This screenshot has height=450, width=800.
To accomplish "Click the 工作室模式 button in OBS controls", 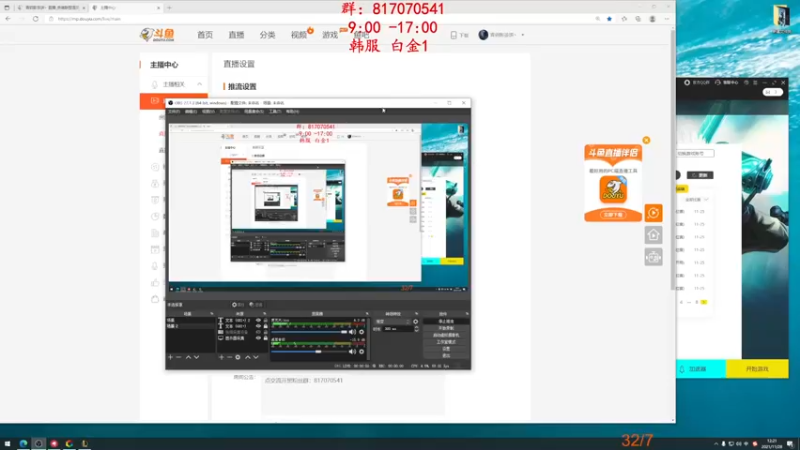I will coord(446,342).
